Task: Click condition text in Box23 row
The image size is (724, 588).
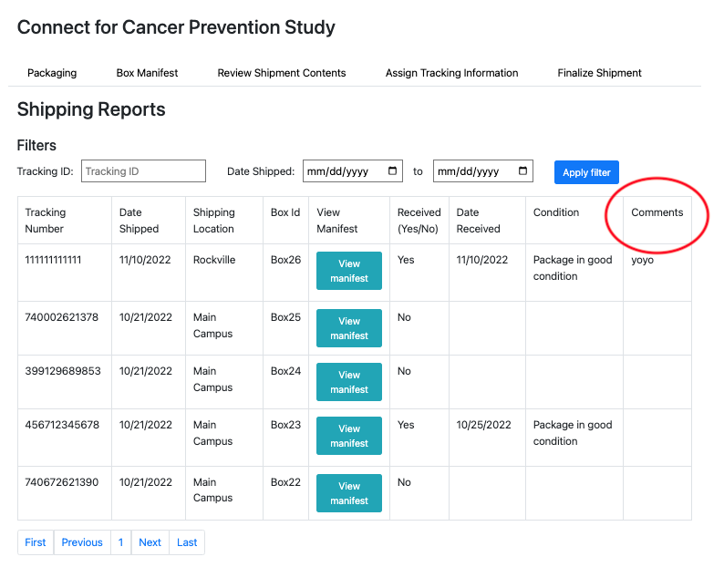Action: 573,433
